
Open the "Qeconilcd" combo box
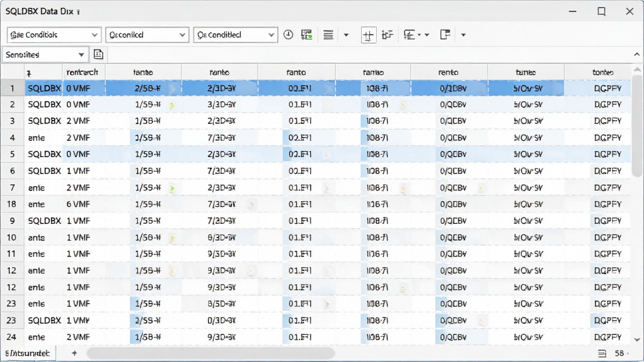point(147,35)
